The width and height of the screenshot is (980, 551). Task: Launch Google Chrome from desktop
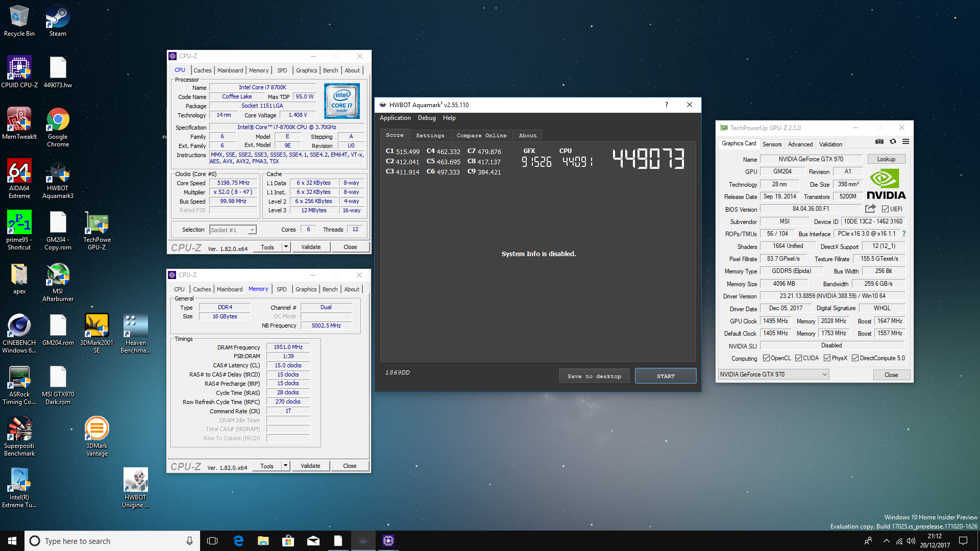pyautogui.click(x=58, y=128)
